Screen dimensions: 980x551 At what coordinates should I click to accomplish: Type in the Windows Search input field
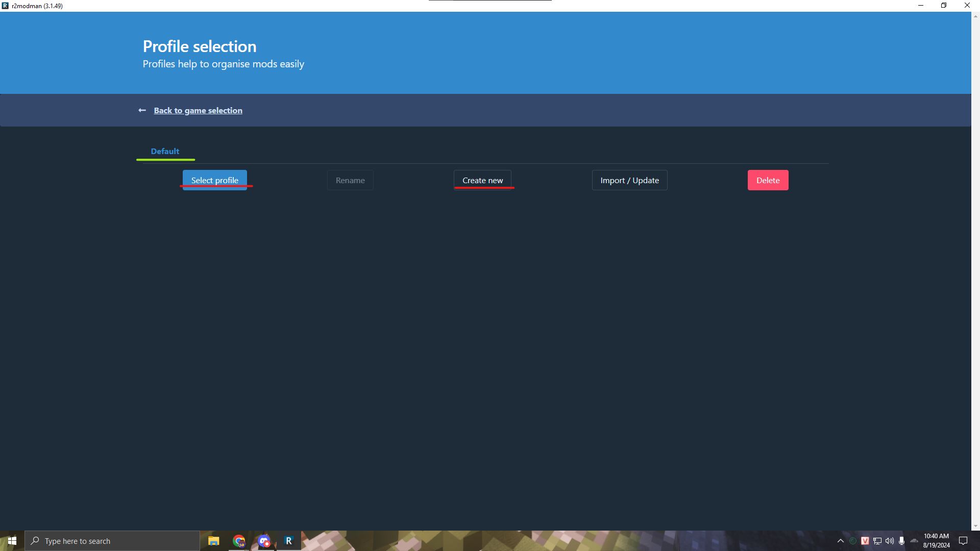point(112,540)
